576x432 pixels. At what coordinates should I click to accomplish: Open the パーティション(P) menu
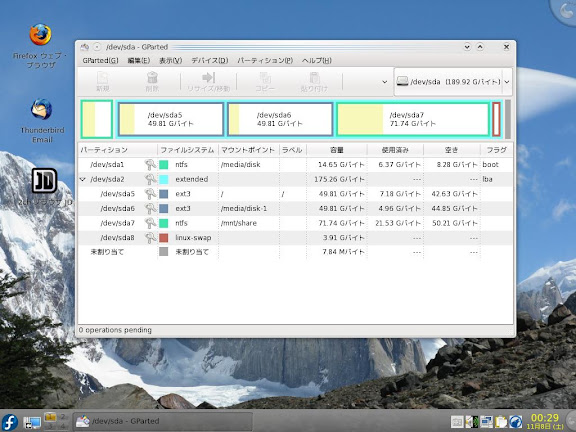(265, 61)
